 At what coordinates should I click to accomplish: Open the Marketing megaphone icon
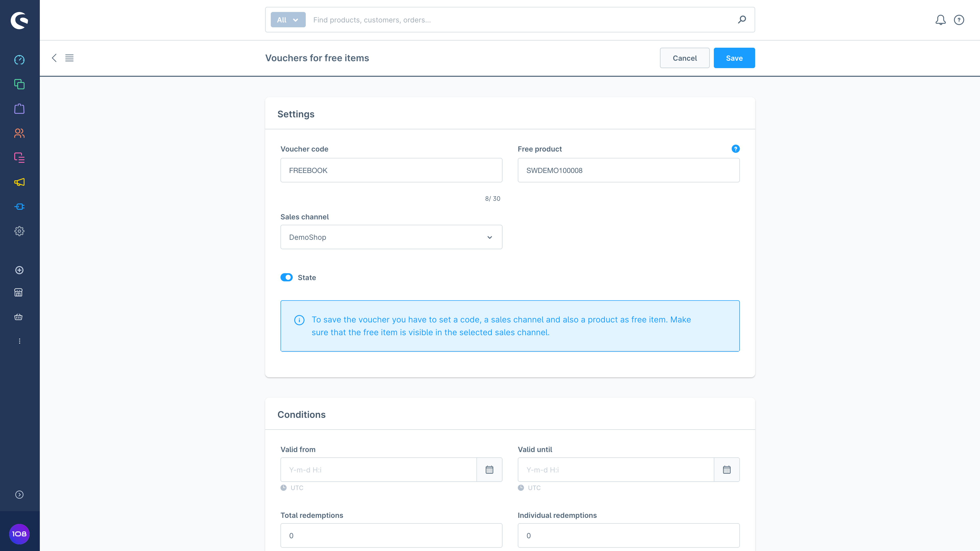click(19, 182)
